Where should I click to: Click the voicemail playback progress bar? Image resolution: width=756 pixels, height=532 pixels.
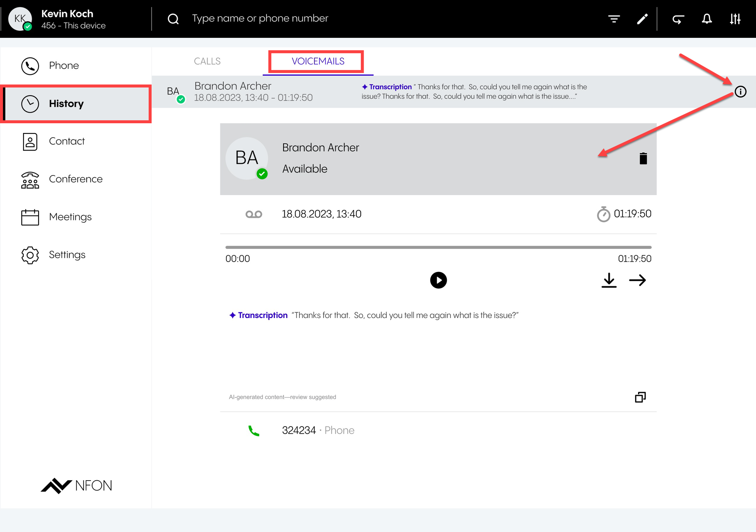point(438,247)
